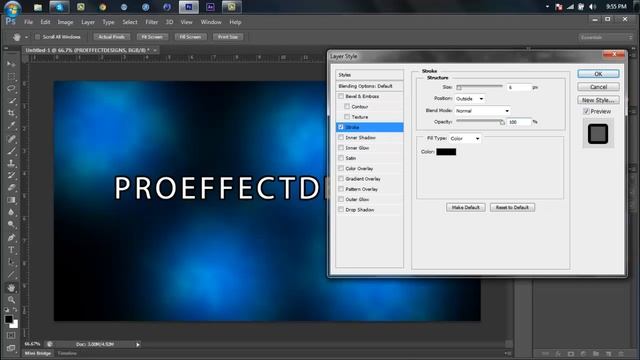The image size is (640, 360).
Task: Enable the Gradient Overlay checkbox
Action: [x=341, y=179]
